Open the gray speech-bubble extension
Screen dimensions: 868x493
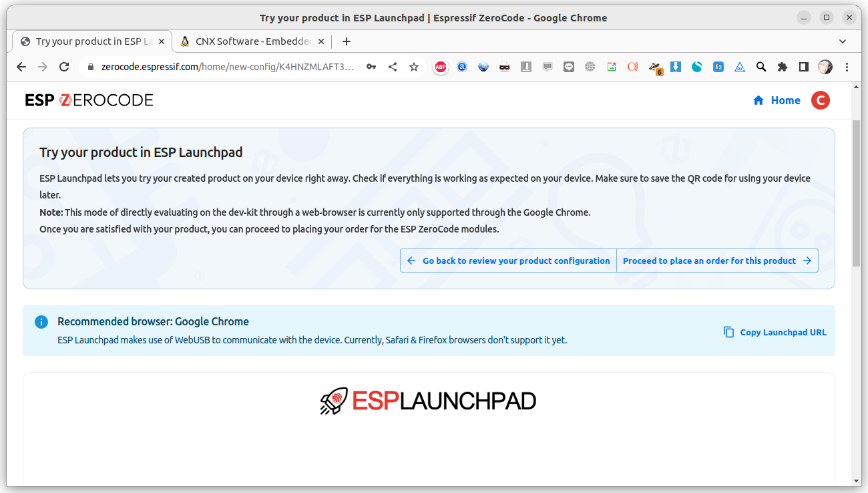pyautogui.click(x=548, y=67)
